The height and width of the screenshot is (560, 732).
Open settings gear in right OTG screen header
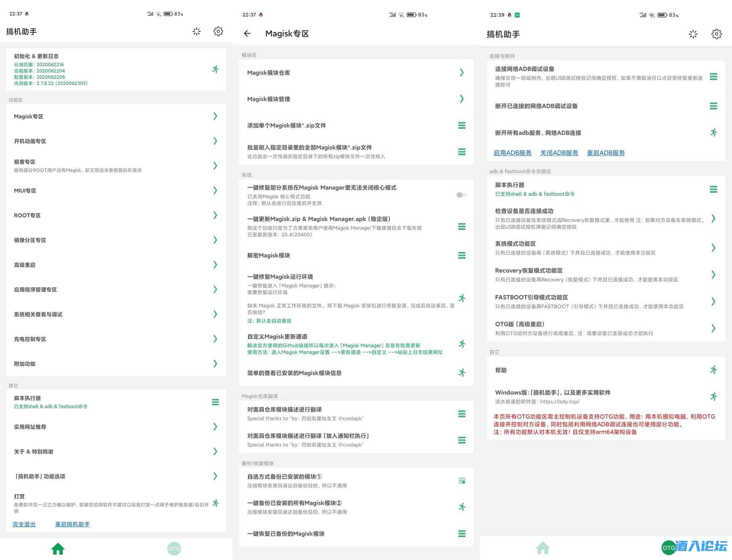coord(716,34)
